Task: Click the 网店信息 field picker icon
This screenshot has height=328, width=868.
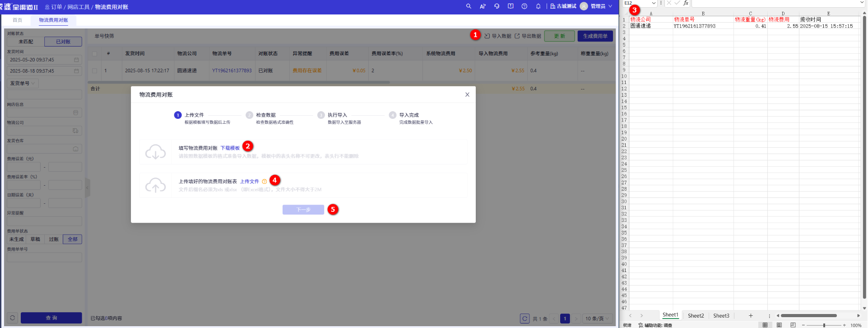Action: tap(75, 112)
